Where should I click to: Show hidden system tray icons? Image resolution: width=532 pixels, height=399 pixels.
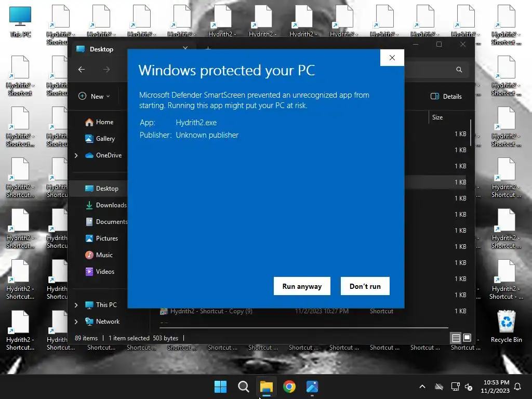[422, 387]
